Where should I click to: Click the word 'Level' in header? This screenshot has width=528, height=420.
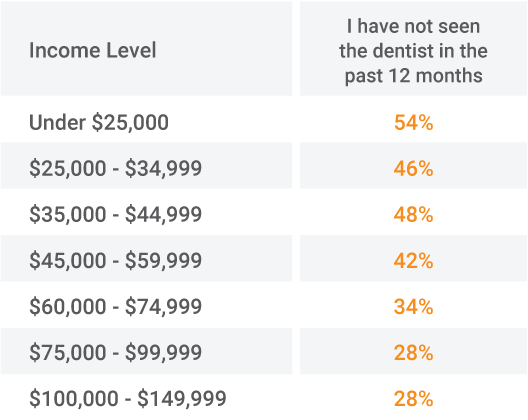tap(131, 51)
